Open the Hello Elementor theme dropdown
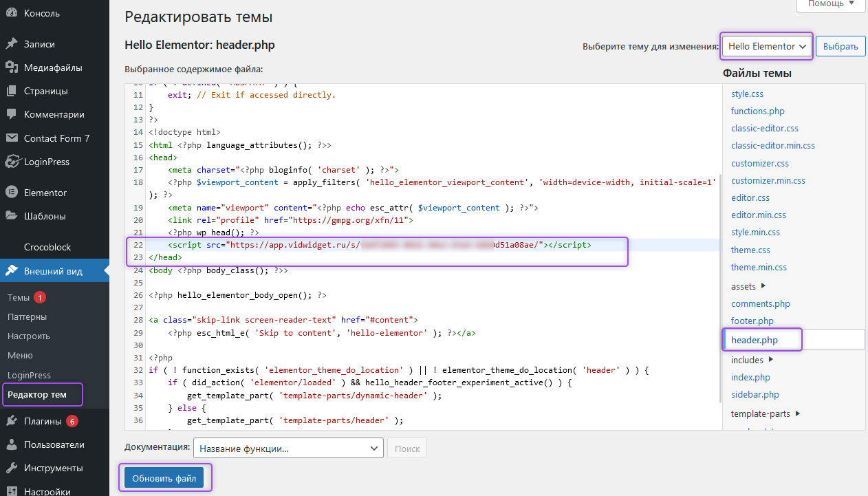The height and width of the screenshot is (496, 868). 767,46
